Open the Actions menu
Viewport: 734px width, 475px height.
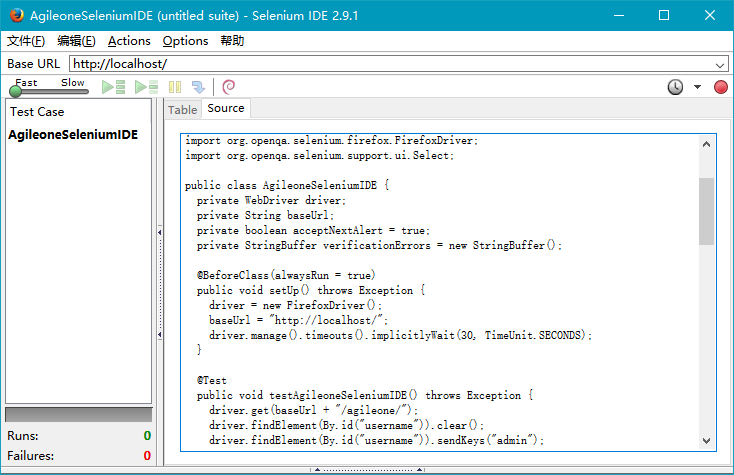(x=129, y=41)
